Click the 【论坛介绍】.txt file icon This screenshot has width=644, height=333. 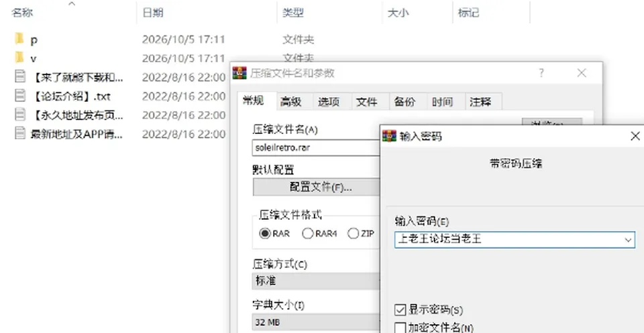[x=19, y=96]
